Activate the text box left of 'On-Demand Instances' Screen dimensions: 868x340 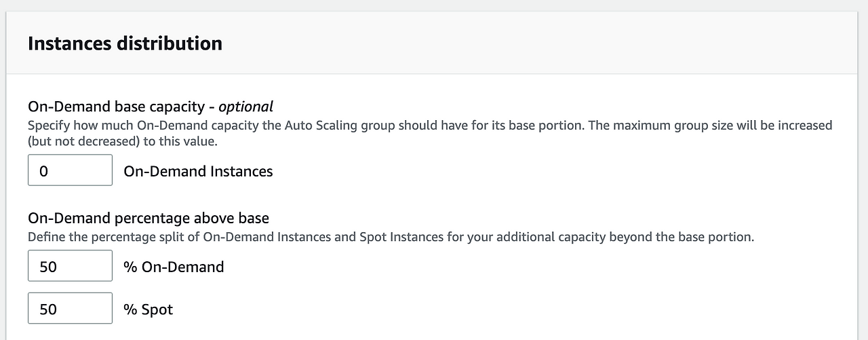point(70,170)
